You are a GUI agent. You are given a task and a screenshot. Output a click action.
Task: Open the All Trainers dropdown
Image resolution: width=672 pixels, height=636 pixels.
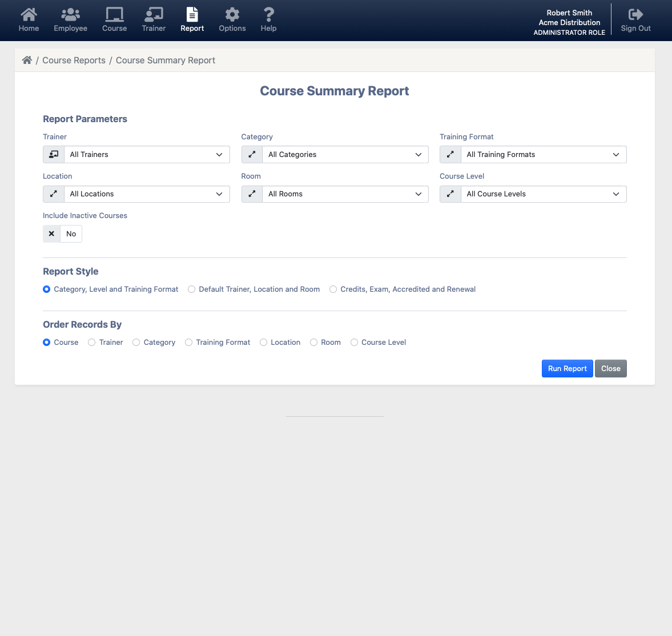coord(147,154)
